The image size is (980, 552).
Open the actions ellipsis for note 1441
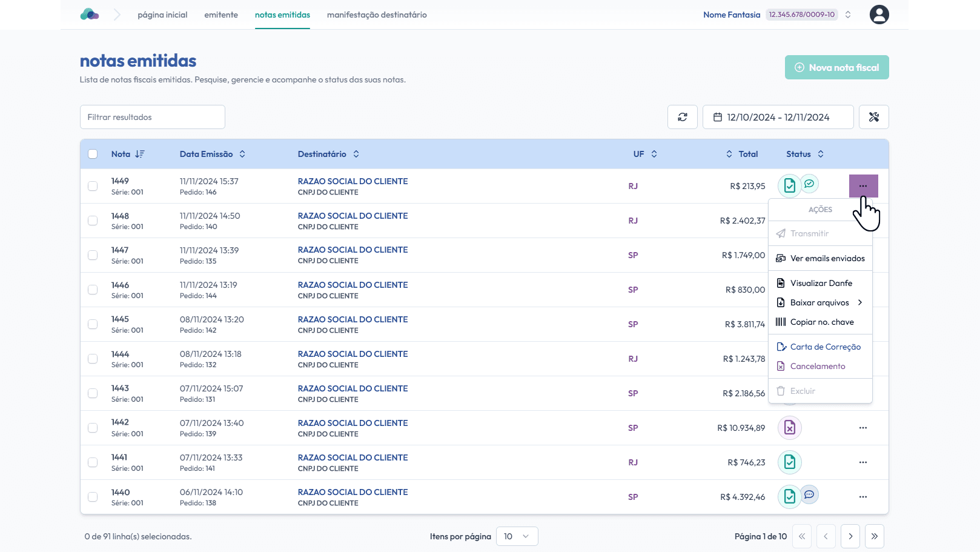(x=862, y=462)
